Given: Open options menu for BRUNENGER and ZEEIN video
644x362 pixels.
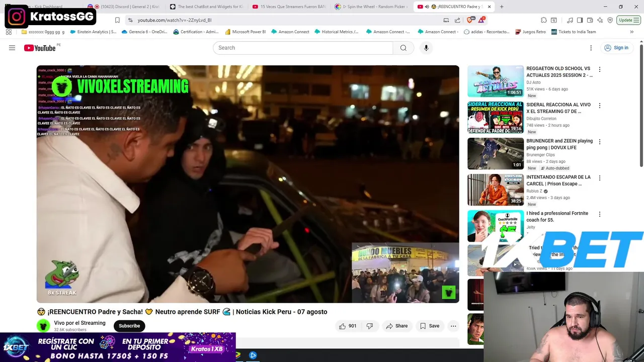Looking at the screenshot, I should coord(599,142).
